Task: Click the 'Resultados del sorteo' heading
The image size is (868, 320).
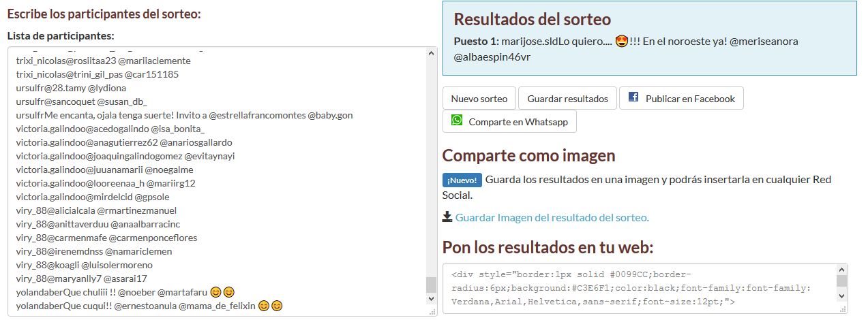Action: [x=533, y=19]
